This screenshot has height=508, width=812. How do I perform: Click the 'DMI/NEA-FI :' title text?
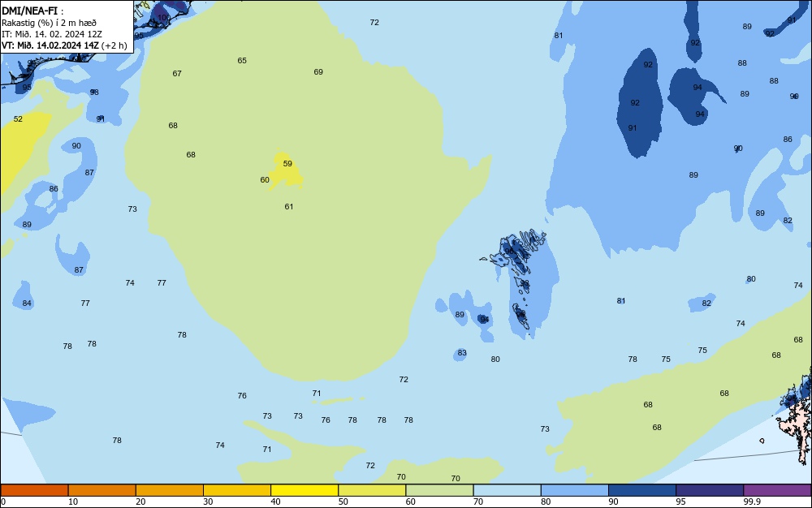(x=32, y=11)
